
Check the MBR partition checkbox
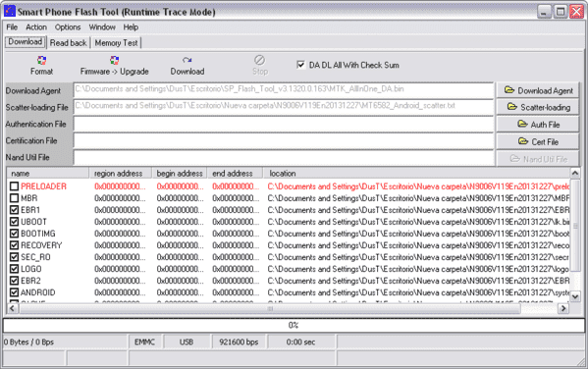[x=15, y=198]
